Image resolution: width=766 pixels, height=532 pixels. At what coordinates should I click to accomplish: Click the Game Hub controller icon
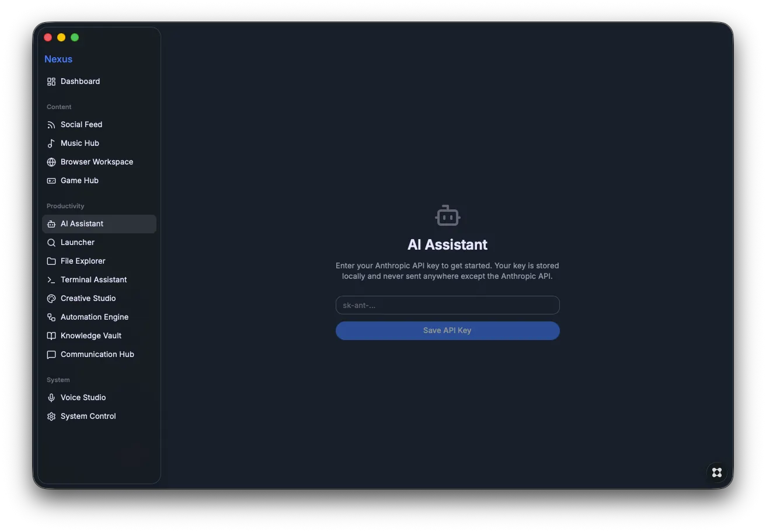pyautogui.click(x=51, y=181)
